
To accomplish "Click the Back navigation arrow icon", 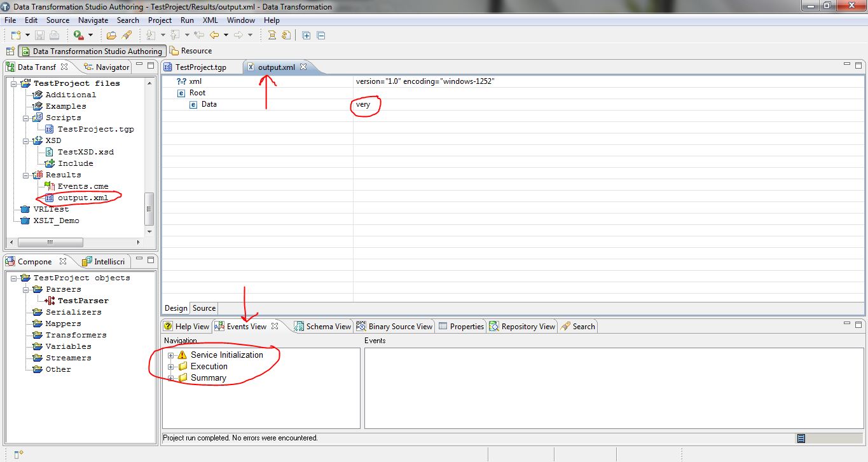I will pos(214,35).
